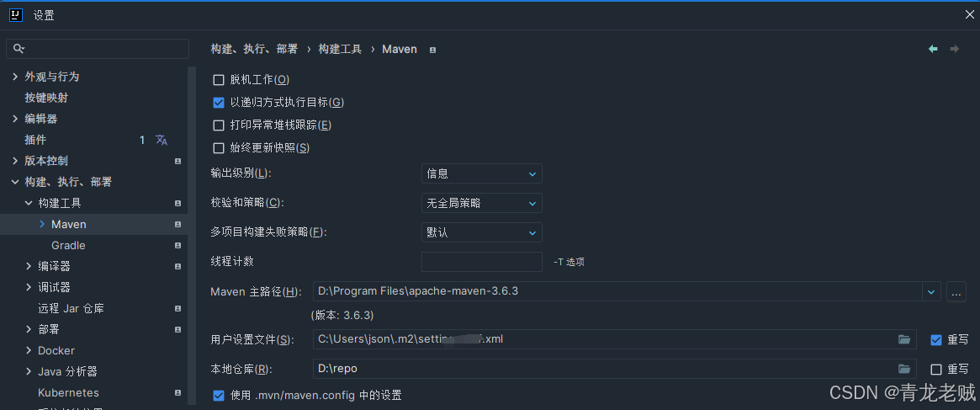Viewport: 980px width, 410px height.
Task: Expand 部署 tree node
Action: 29,329
